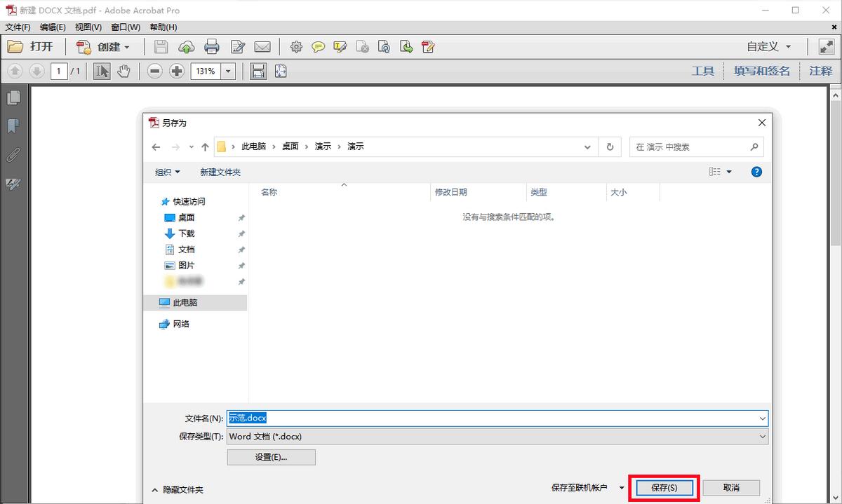Screen dimensions: 842x504
Task: Open the comment bubble tool
Action: coord(319,46)
